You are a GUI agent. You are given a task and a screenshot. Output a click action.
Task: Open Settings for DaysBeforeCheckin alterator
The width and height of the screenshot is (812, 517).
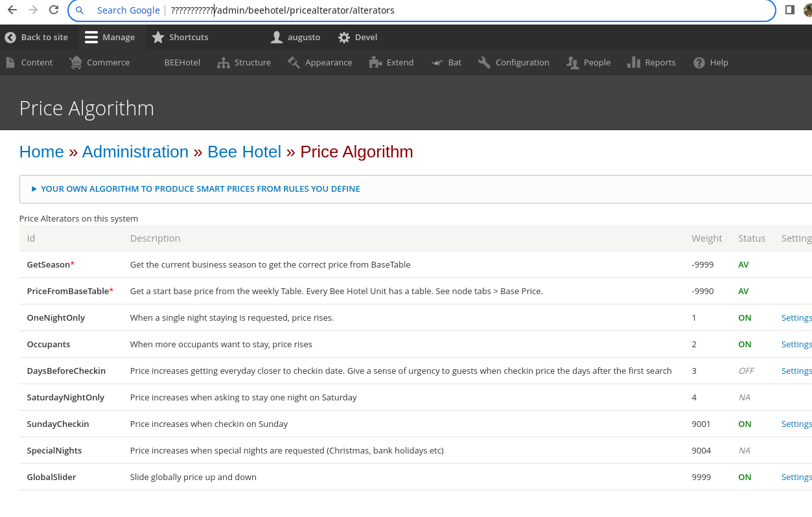(x=796, y=371)
